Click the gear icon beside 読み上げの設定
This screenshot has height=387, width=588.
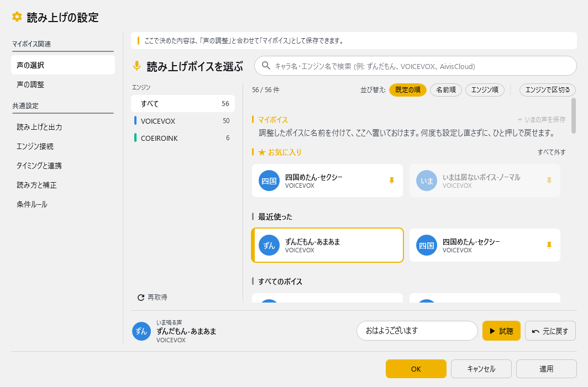point(17,17)
